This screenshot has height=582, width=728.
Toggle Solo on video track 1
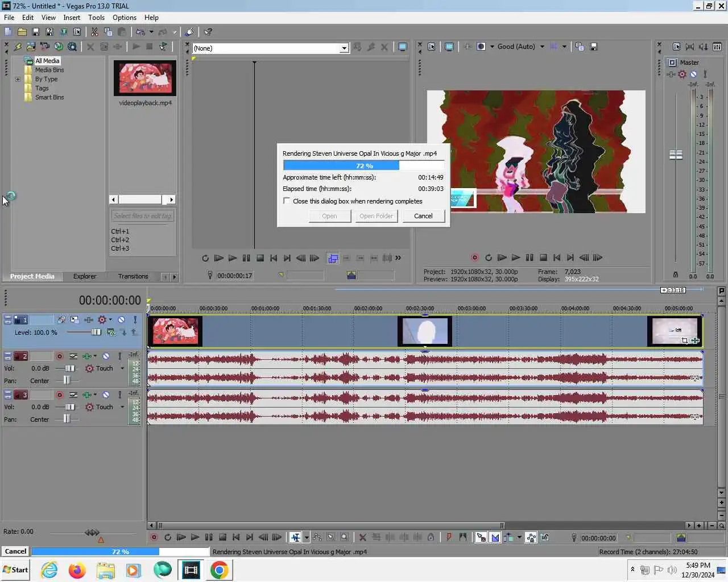click(135, 320)
